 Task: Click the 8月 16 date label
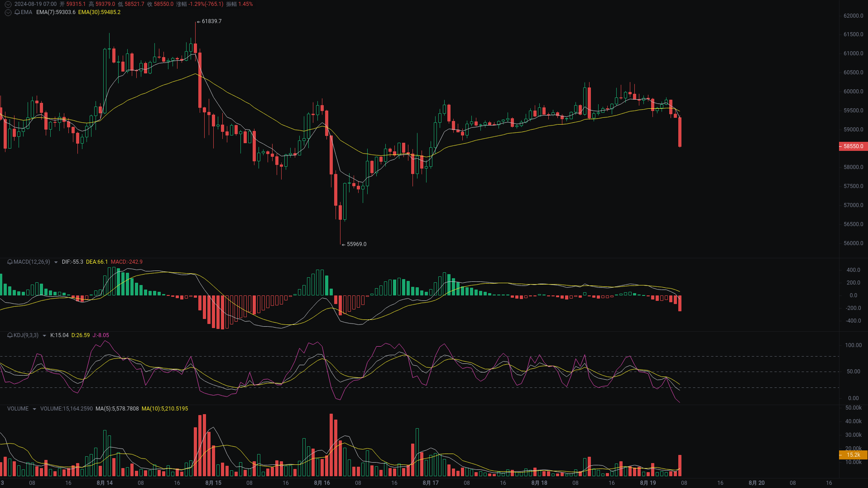[322, 483]
